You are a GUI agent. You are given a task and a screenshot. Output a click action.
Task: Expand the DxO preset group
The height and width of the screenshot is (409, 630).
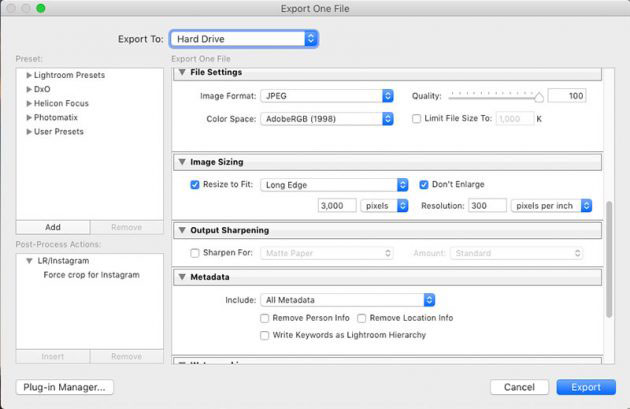tap(29, 89)
